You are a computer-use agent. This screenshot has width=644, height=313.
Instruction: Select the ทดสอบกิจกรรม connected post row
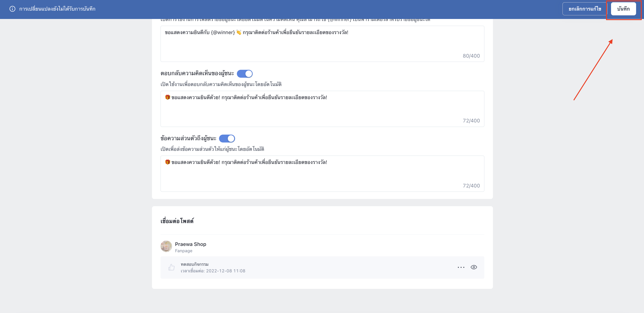click(322, 268)
